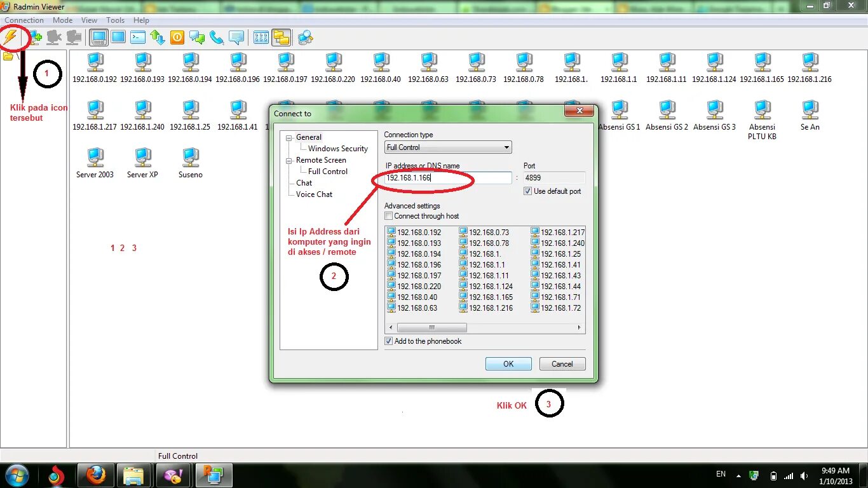Click the host list scroll left arrow

click(x=390, y=328)
